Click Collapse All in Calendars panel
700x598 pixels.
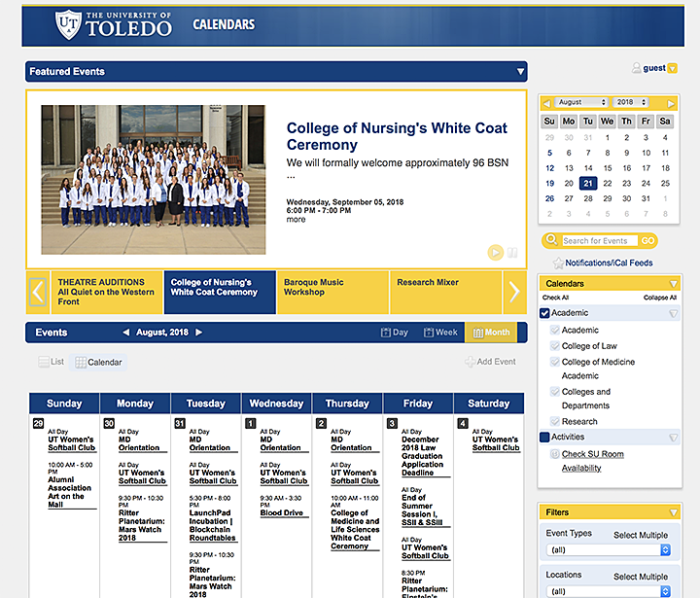[660, 298]
